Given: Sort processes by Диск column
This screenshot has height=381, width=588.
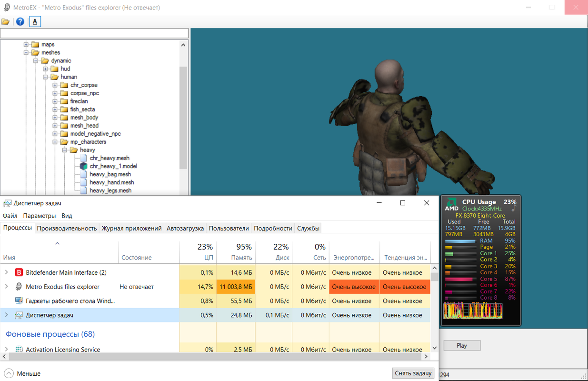Looking at the screenshot, I should 274,252.
